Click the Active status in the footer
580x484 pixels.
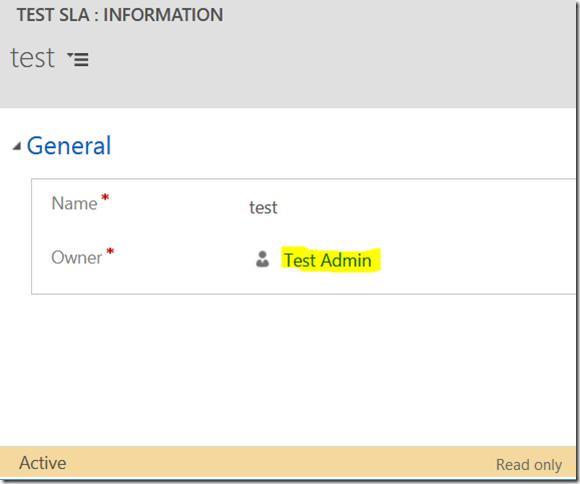pyautogui.click(x=43, y=463)
